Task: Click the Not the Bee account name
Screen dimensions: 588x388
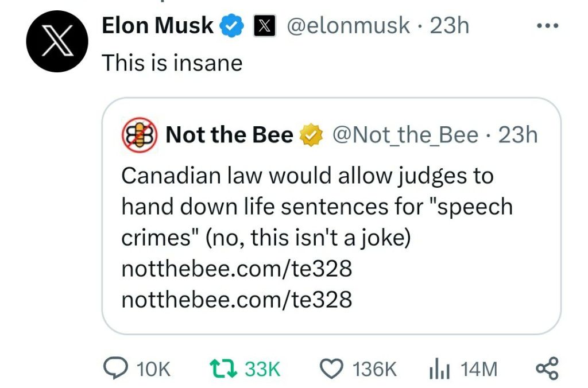Action: 229,135
